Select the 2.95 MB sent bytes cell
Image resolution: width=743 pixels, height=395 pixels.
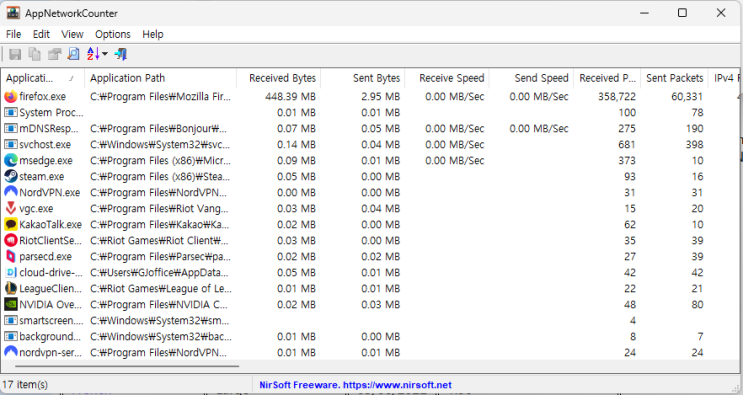coord(381,97)
